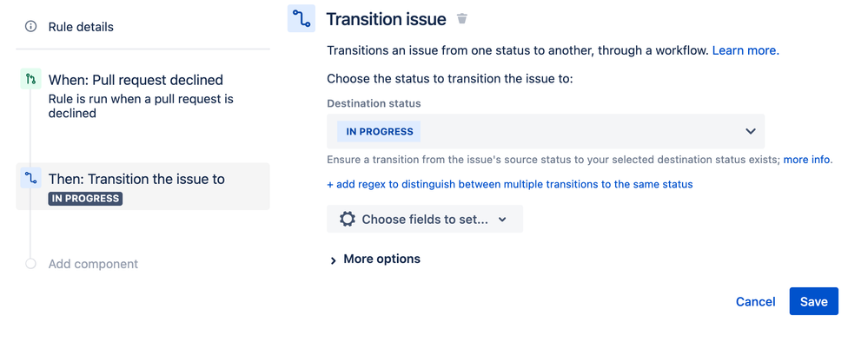Click the Add component circle node

pyautogui.click(x=30, y=264)
